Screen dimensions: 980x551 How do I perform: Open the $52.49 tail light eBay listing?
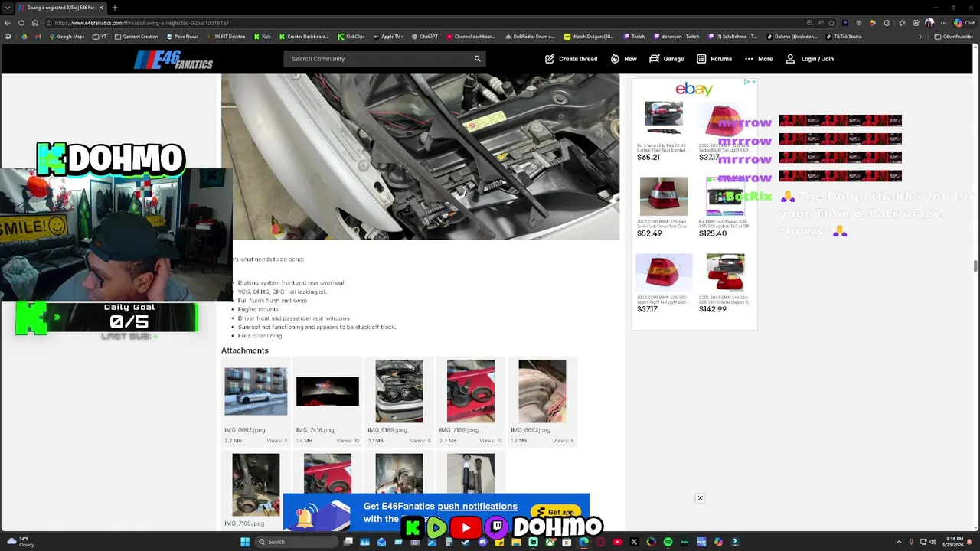(663, 207)
